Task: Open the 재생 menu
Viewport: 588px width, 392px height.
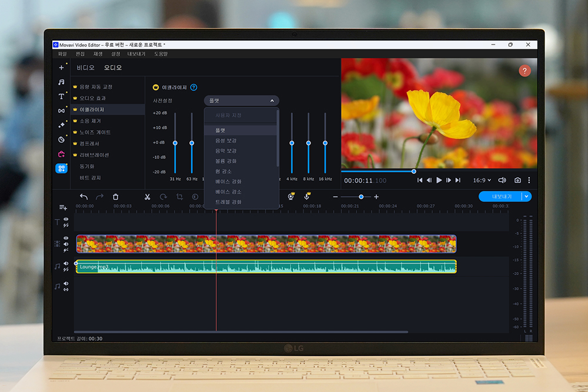Action: pos(98,54)
